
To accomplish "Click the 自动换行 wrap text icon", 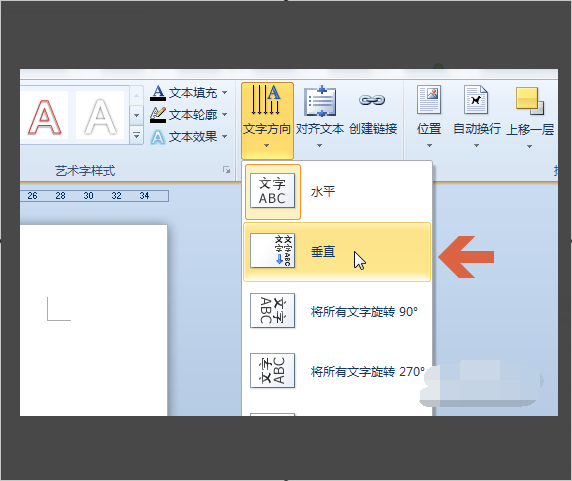I will click(476, 100).
